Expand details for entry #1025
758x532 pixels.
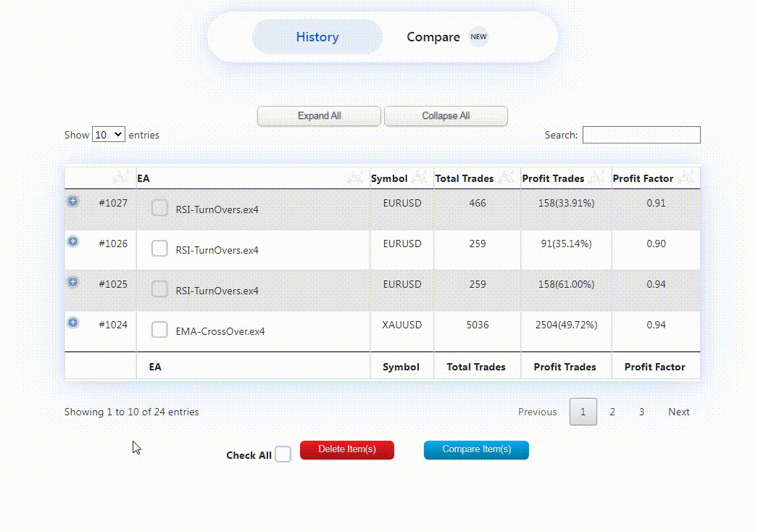point(72,282)
